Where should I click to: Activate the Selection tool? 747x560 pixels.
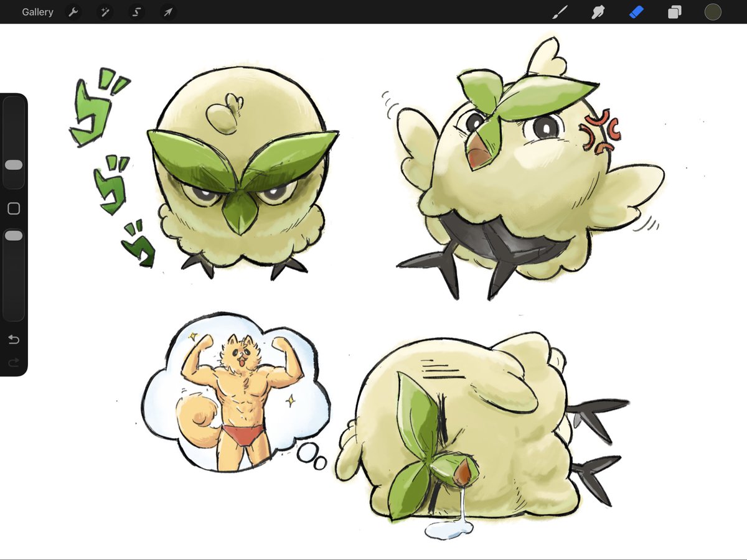(x=136, y=12)
